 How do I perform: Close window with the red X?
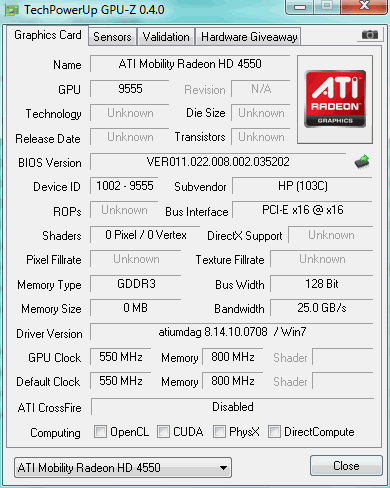coord(364,6)
